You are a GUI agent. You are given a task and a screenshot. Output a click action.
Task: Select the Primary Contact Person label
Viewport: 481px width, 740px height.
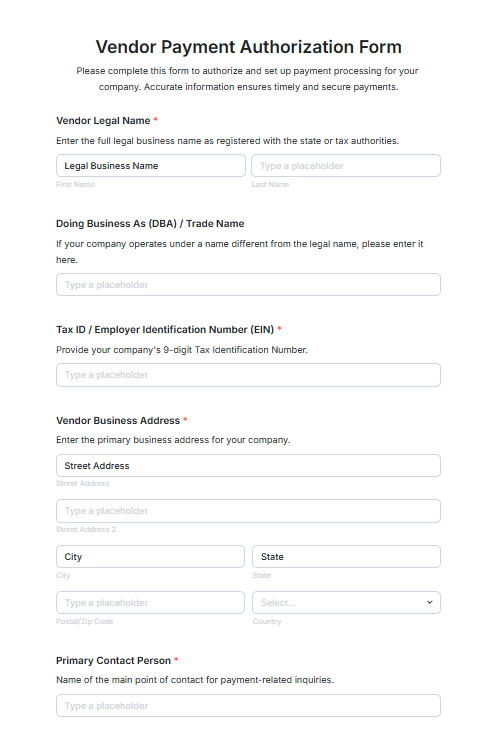(113, 661)
